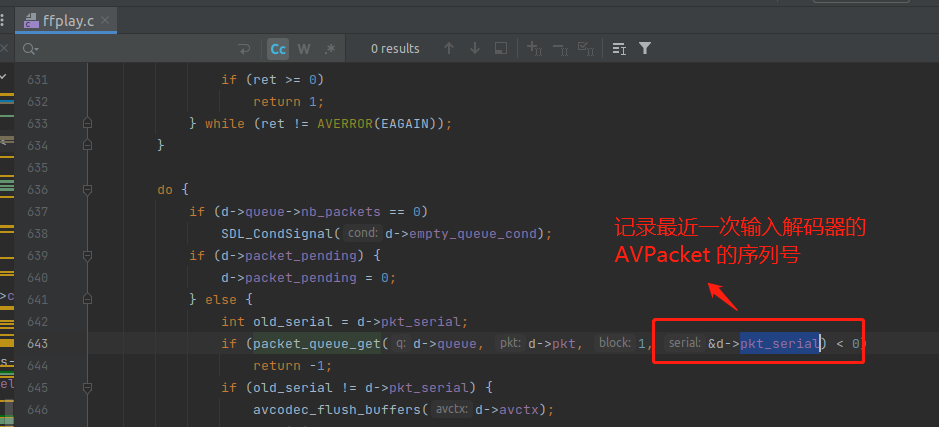
Task: Toggle Match Case (Cc) search option
Action: [278, 48]
